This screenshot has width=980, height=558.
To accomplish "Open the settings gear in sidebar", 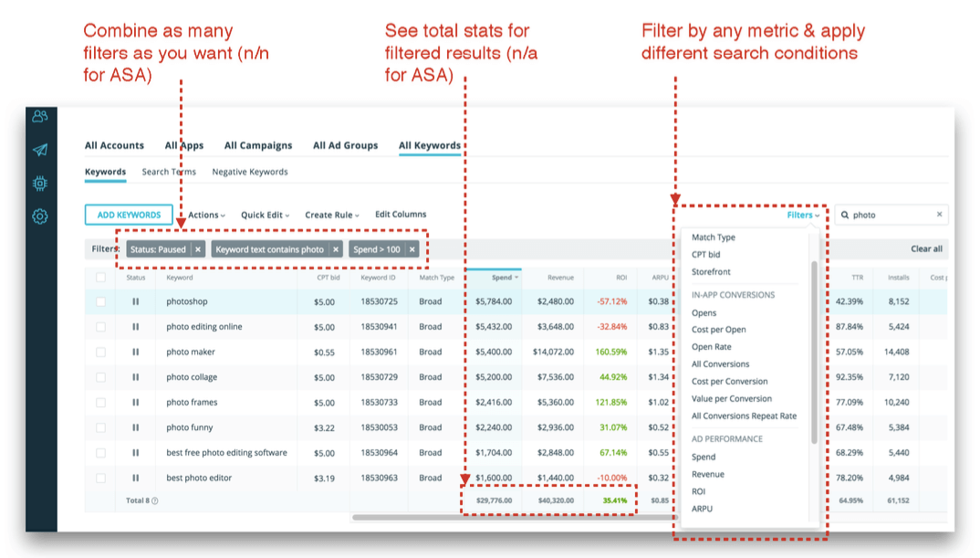I will (x=40, y=216).
